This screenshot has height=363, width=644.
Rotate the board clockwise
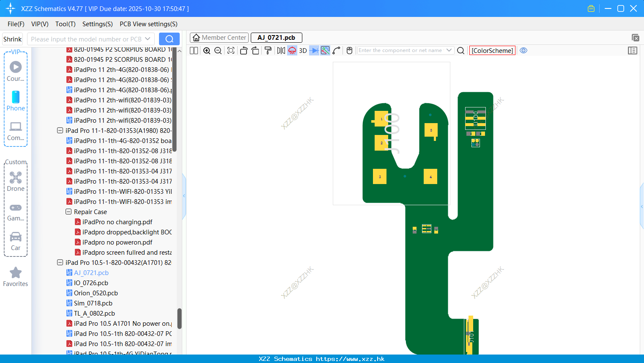(255, 50)
